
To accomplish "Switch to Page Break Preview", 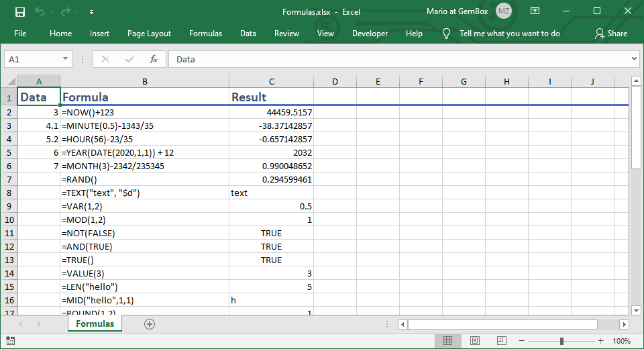I will pyautogui.click(x=500, y=341).
